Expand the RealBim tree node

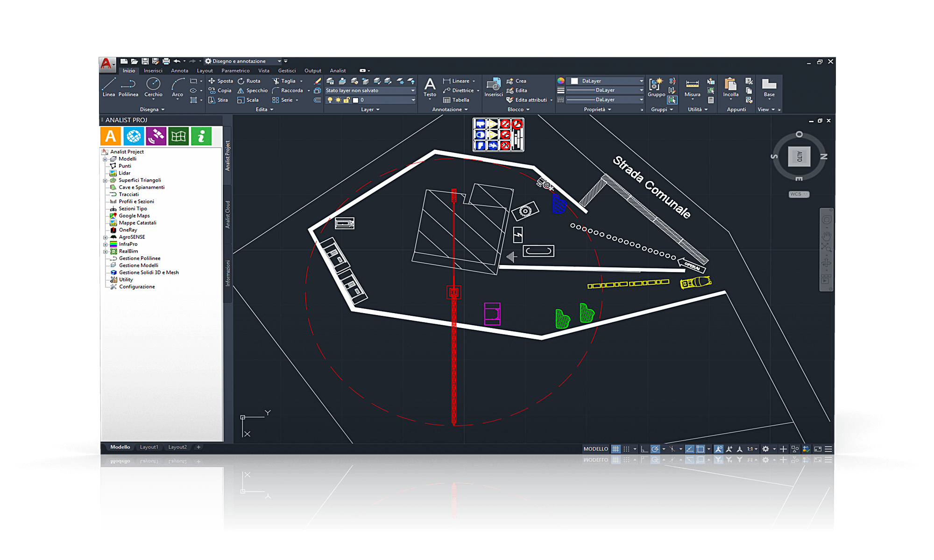click(x=105, y=252)
